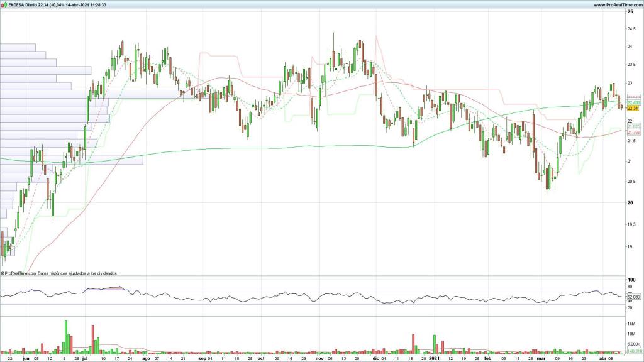Screen dimensions: 644x362
Task: Click the green volume value label 140.310
Action: point(634,352)
